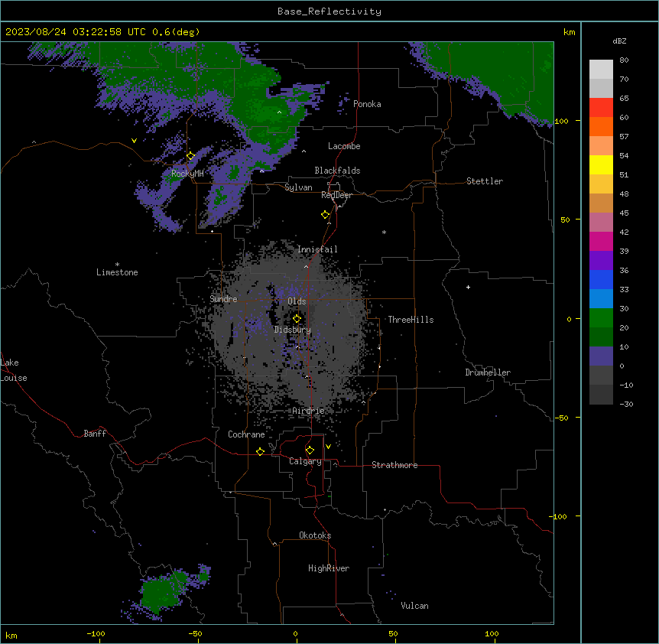The width and height of the screenshot is (659, 644).
Task: Click the Stettler city label
Action: coord(485,181)
